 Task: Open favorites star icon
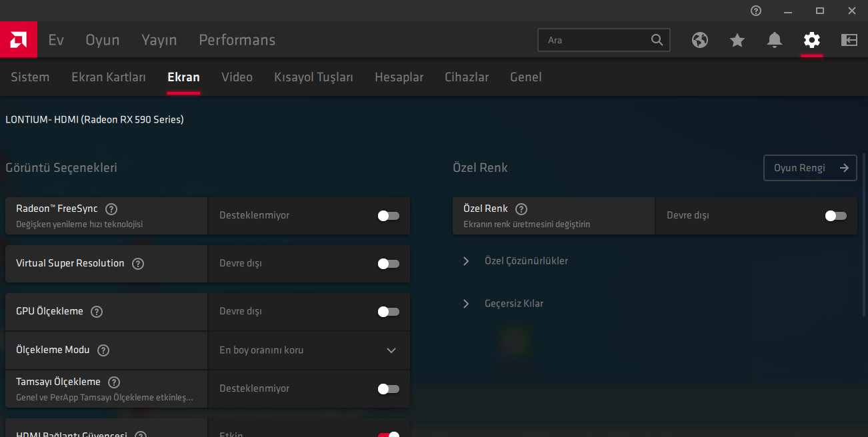pyautogui.click(x=737, y=40)
